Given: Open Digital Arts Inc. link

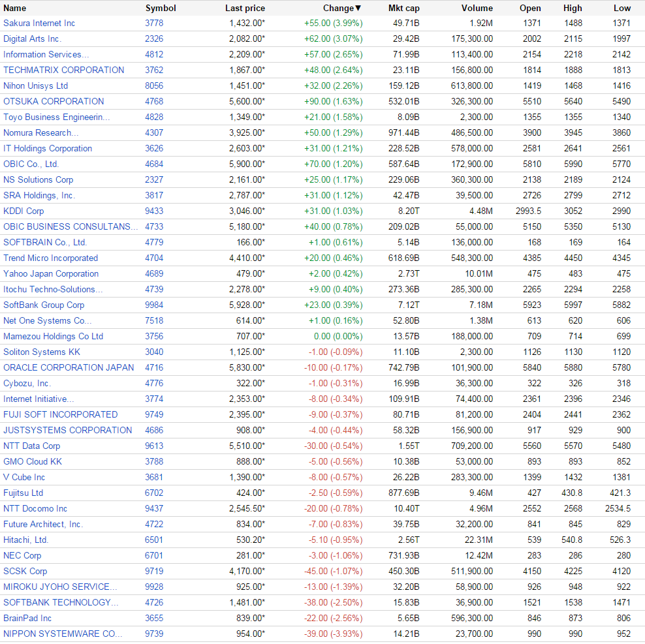Looking at the screenshot, I should 32,39.
